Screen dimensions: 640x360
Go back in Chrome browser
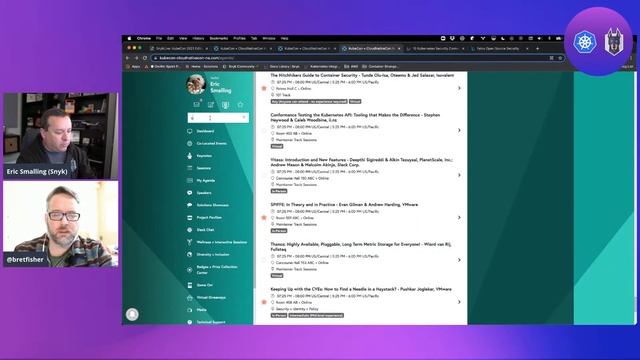(x=128, y=58)
